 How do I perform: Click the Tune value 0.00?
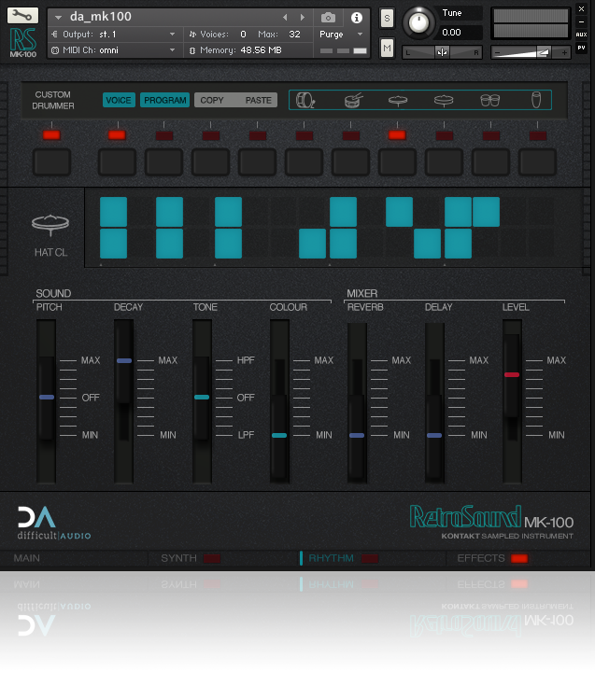[x=451, y=32]
